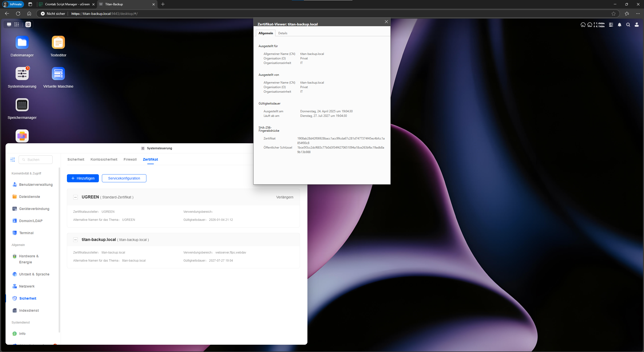Close the Titan-Backup browser tab
Image resolution: width=644 pixels, height=352 pixels.
[153, 4]
